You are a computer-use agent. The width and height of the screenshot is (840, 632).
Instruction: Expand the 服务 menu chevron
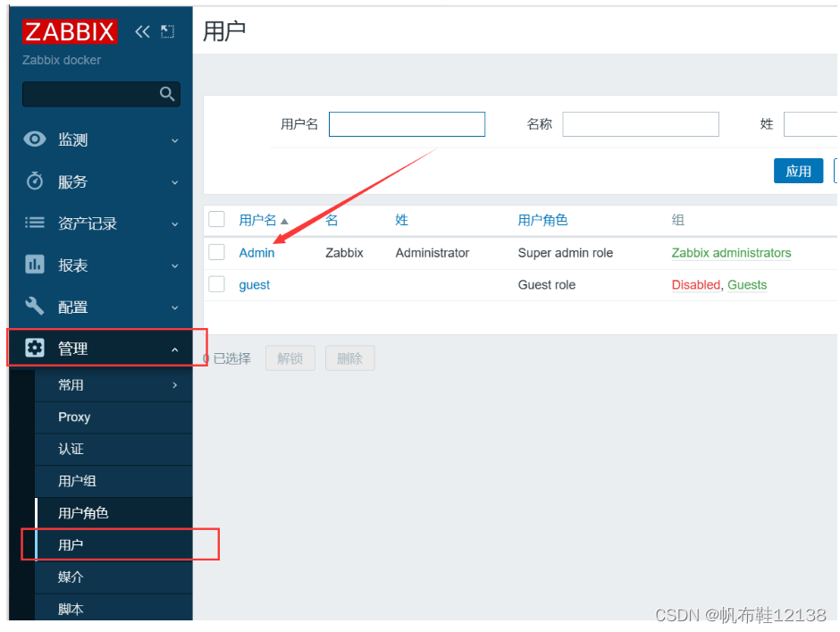coord(174,182)
